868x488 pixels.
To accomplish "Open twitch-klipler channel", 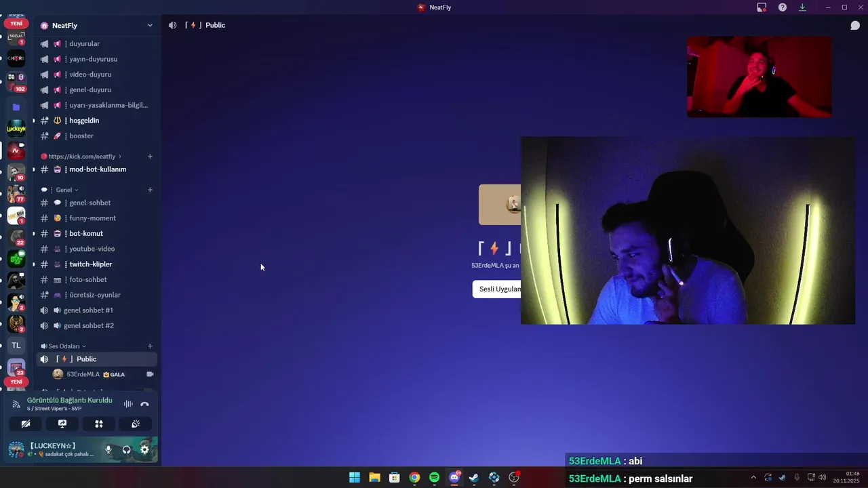I will point(96,264).
